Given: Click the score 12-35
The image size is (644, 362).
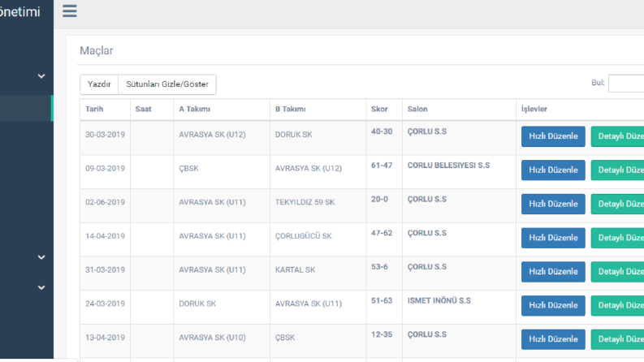Looking at the screenshot, I should 382,335.
